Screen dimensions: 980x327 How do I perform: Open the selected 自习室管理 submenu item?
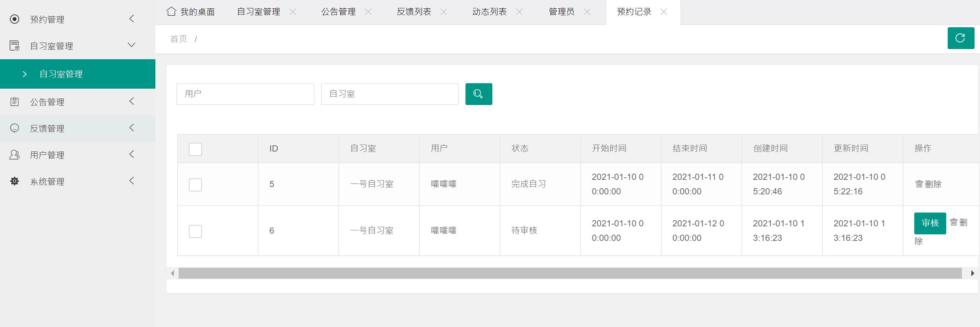78,74
